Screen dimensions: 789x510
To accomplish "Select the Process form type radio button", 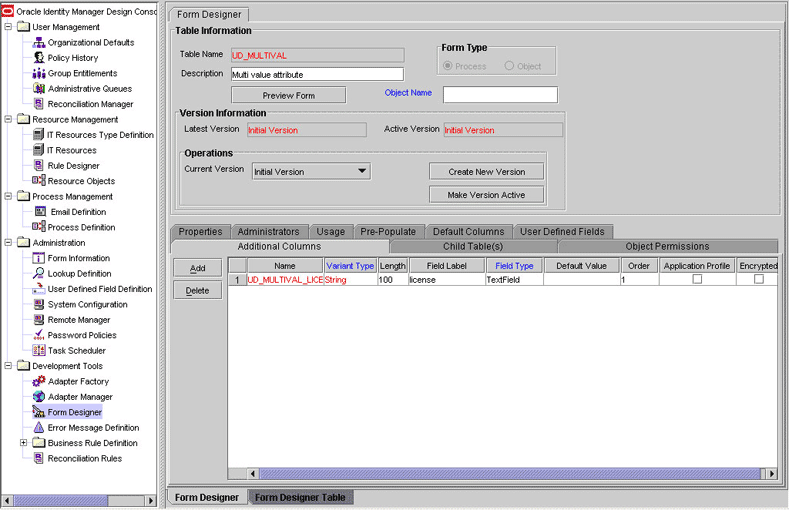I will click(x=447, y=66).
